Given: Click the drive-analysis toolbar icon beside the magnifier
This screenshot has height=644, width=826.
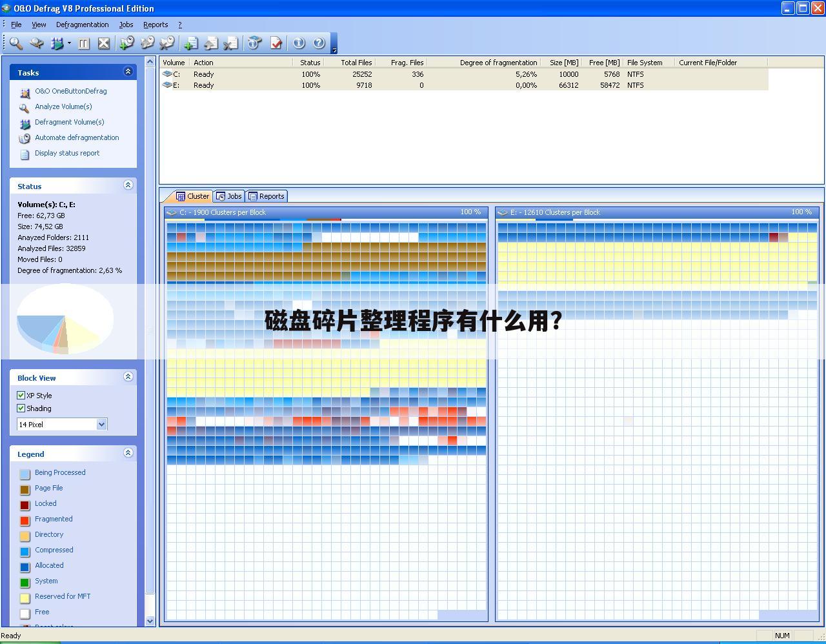Looking at the screenshot, I should coord(37,43).
